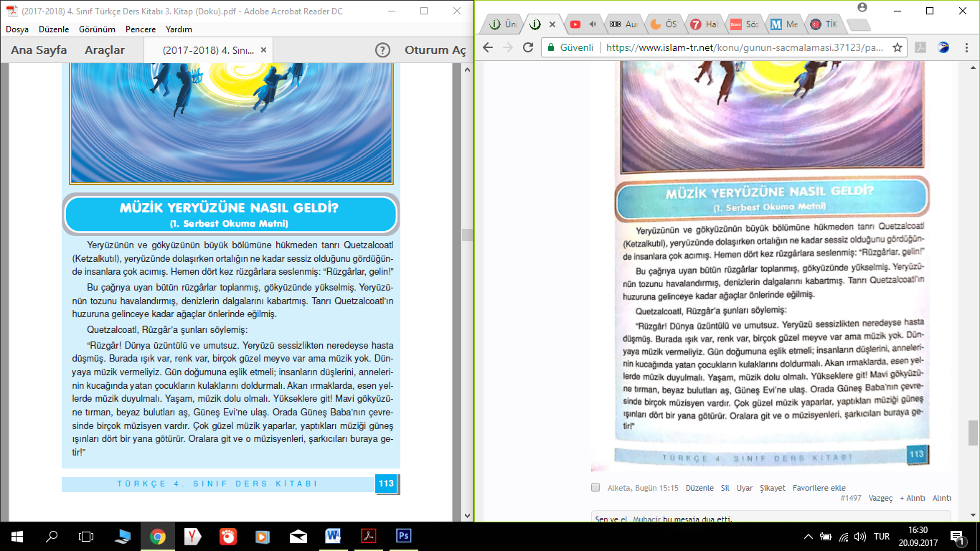Open the Chrome three-dot menu
The width and height of the screenshot is (980, 551).
pyautogui.click(x=966, y=47)
